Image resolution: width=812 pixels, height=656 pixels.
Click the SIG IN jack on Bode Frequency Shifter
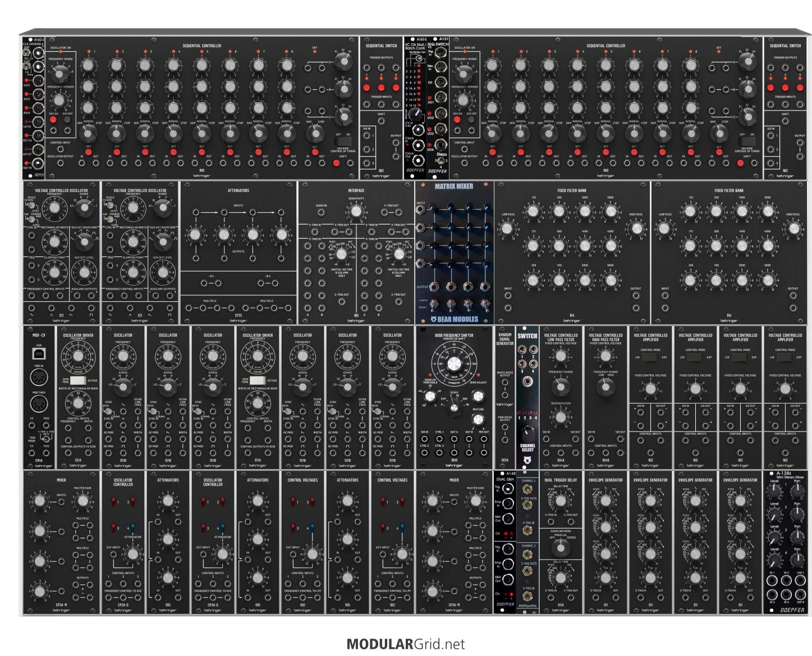click(x=425, y=438)
